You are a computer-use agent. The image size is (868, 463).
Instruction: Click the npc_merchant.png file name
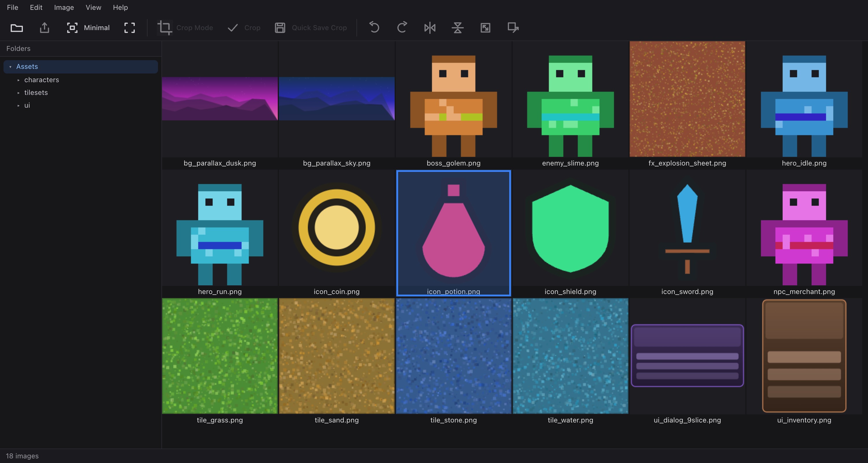click(x=804, y=292)
